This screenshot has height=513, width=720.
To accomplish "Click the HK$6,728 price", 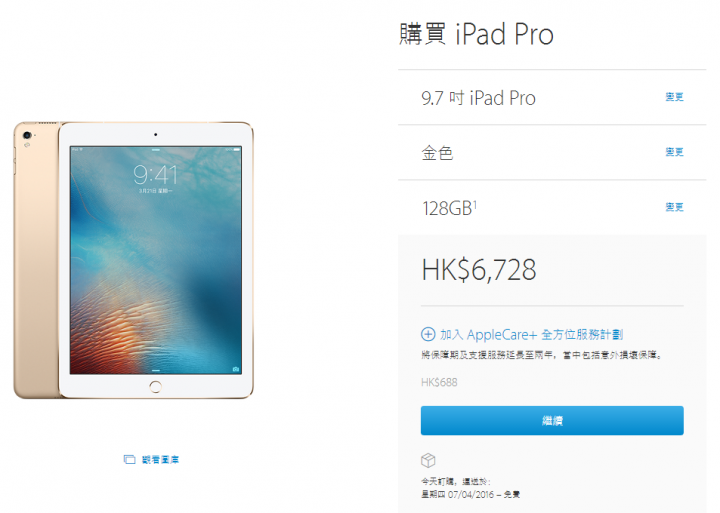I will [x=479, y=270].
